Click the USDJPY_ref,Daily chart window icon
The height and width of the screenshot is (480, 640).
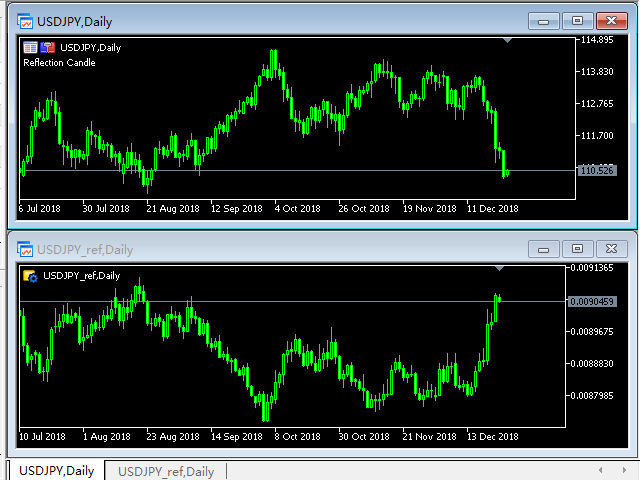point(25,249)
